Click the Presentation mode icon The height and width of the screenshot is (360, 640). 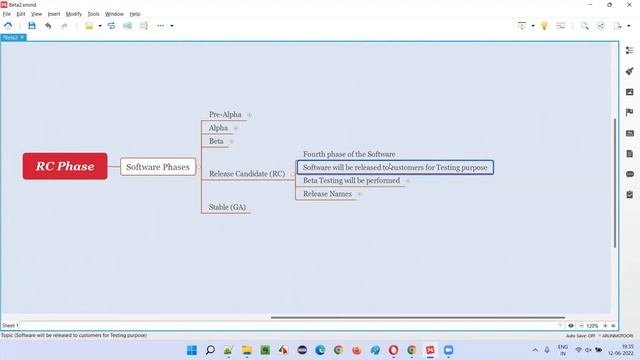[x=522, y=26]
